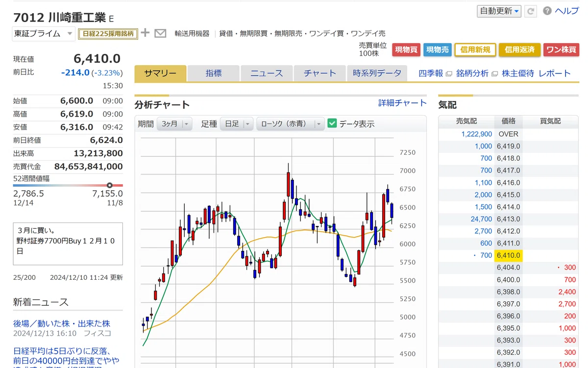The image size is (588, 368).
Task: Click the 現物売 button
Action: pyautogui.click(x=437, y=50)
